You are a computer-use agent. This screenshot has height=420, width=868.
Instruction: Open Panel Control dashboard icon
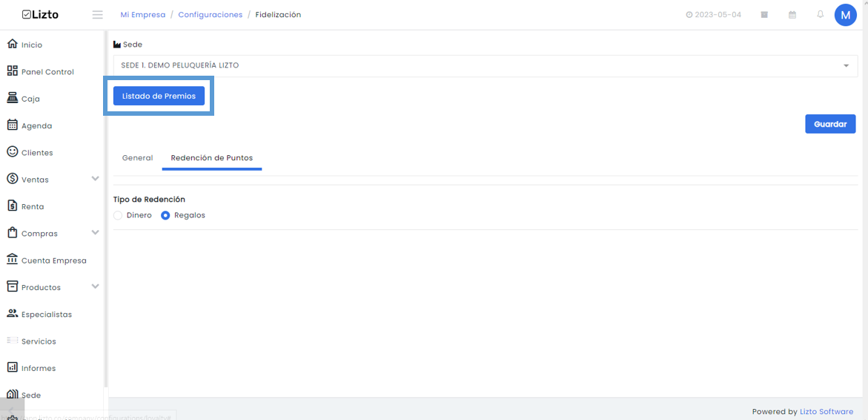coord(12,71)
